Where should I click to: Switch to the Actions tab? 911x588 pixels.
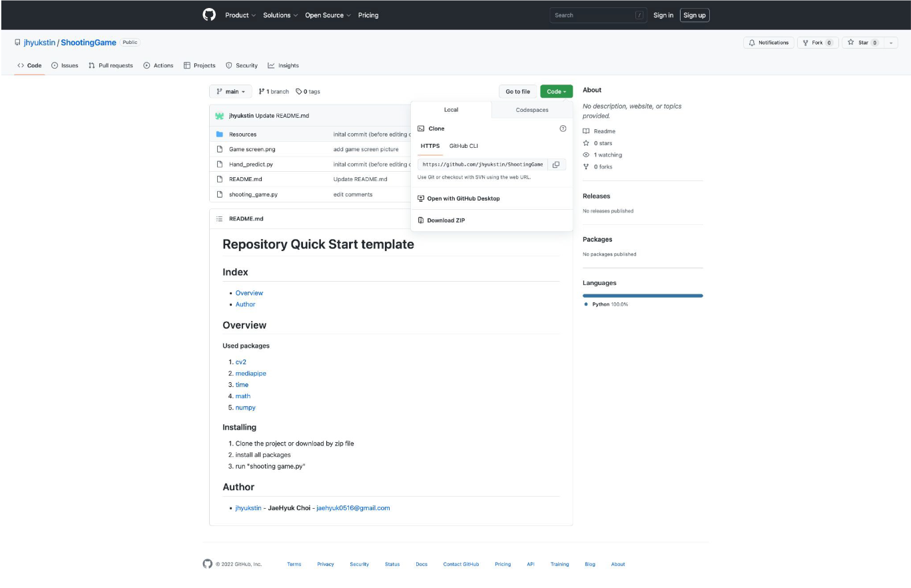[x=158, y=65]
